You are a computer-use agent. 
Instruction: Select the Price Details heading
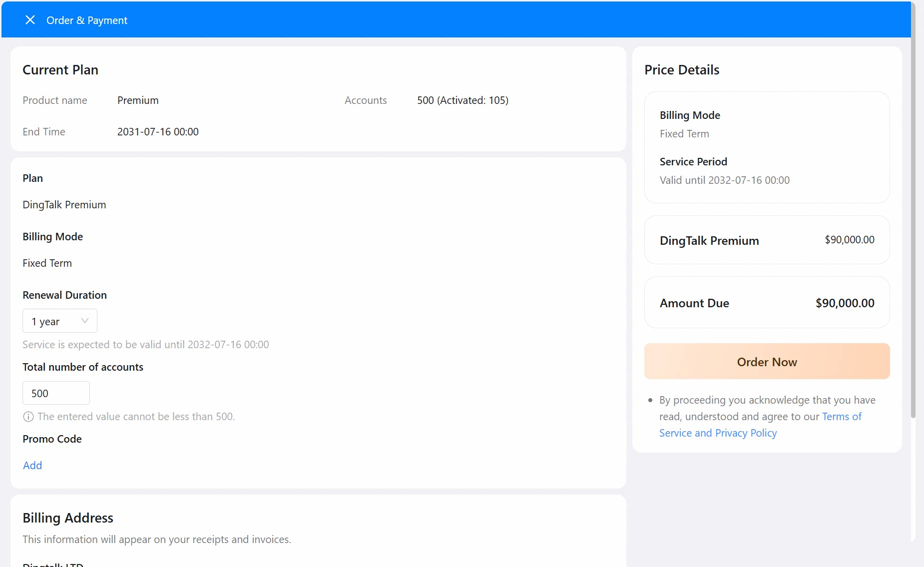[682, 70]
